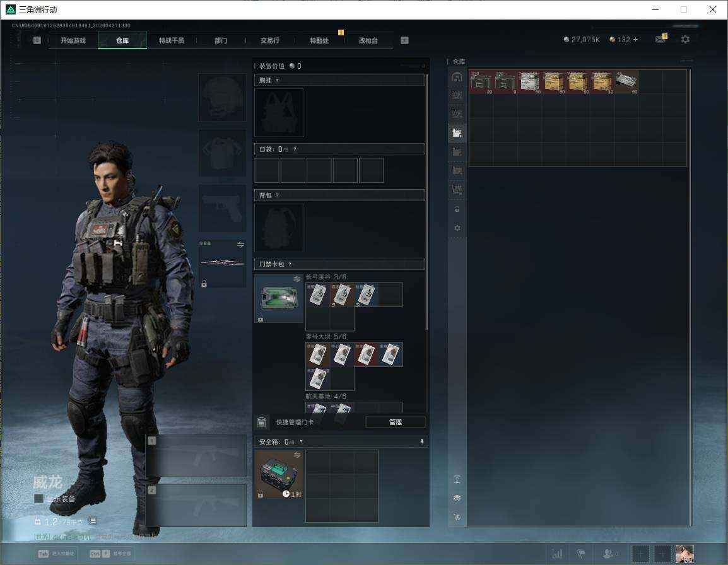Select the first ammo case with count 20
The height and width of the screenshot is (565, 728).
[481, 82]
